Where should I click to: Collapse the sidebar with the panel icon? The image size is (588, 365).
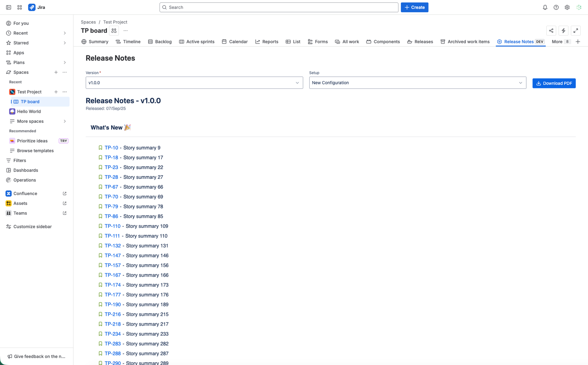coord(8,7)
